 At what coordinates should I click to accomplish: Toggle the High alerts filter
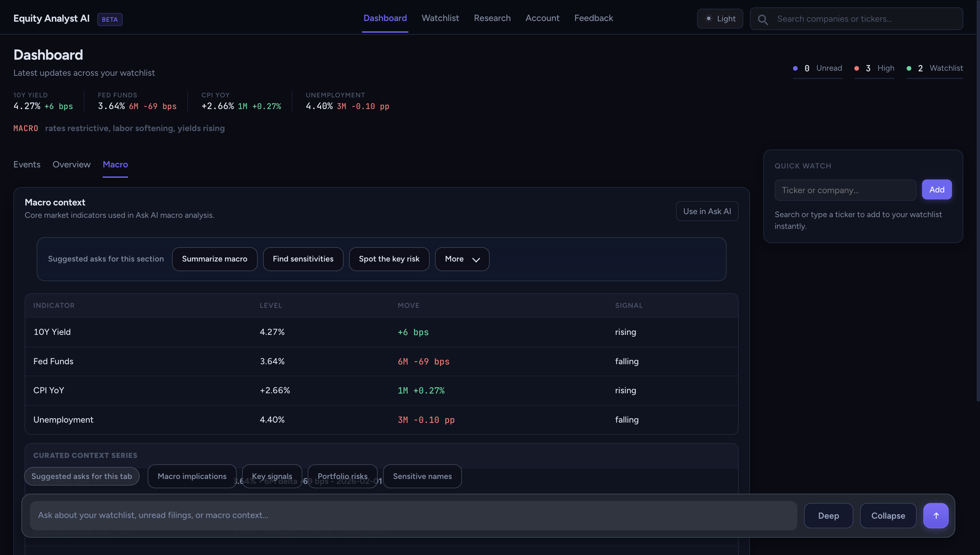click(874, 68)
